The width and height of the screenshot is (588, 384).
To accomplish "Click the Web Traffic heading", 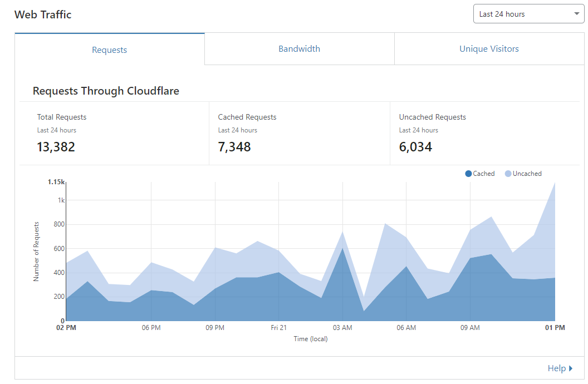I will coord(43,14).
